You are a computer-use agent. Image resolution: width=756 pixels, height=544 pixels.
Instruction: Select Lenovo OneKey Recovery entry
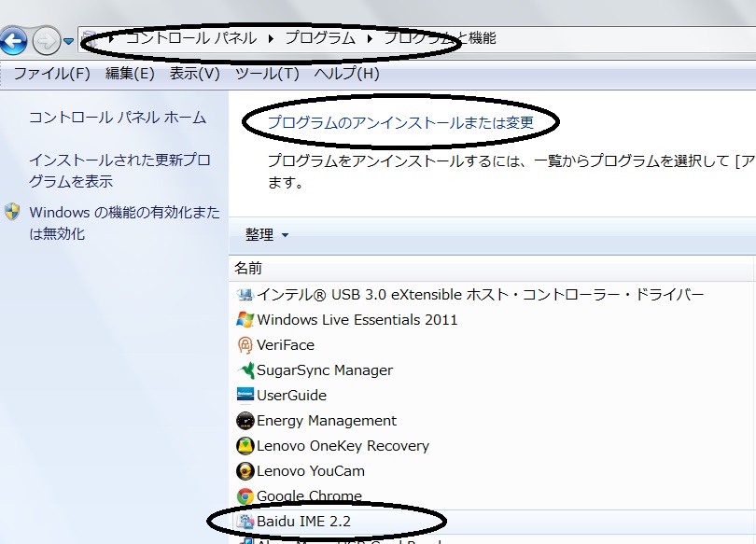tap(343, 446)
